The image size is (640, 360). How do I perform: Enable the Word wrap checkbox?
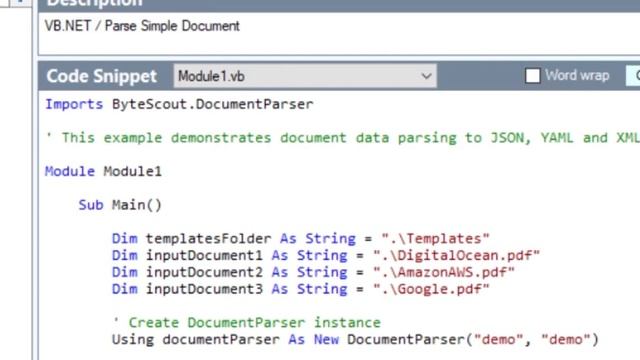click(x=532, y=76)
